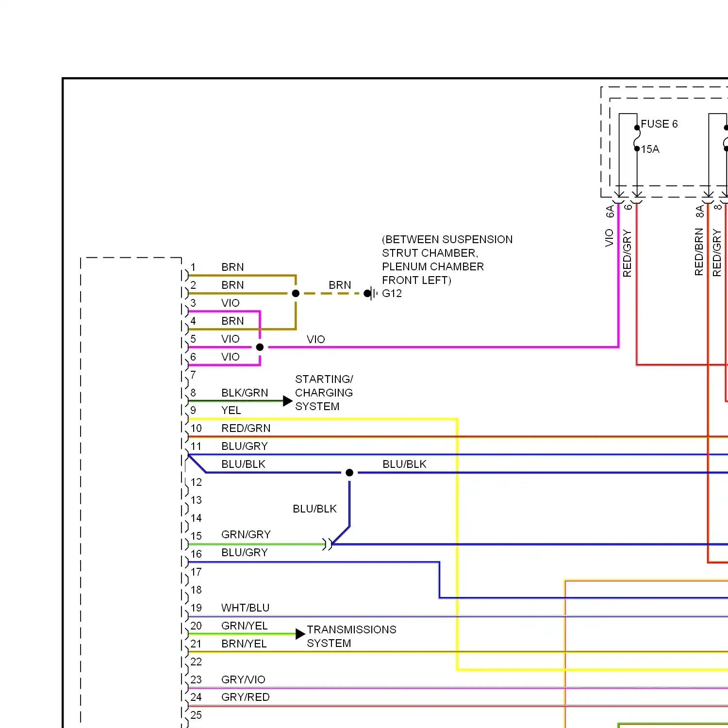
Task: Click the rotated VIO label near terminal 6A
Action: [x=610, y=238]
